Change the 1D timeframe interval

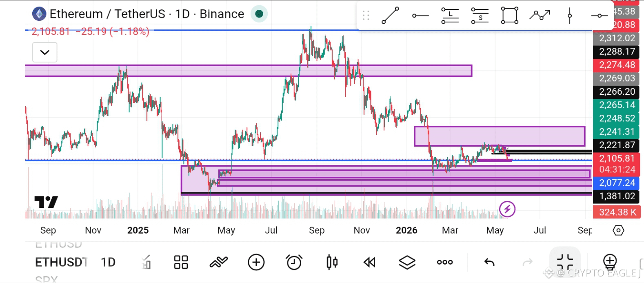[x=108, y=262]
